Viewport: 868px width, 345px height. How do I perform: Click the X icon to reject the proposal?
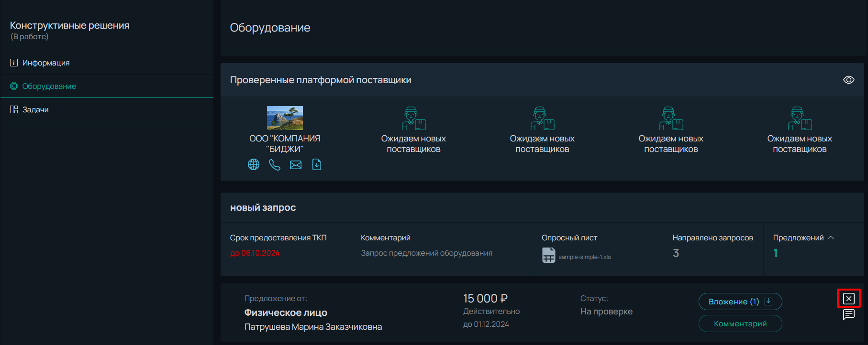(849, 299)
